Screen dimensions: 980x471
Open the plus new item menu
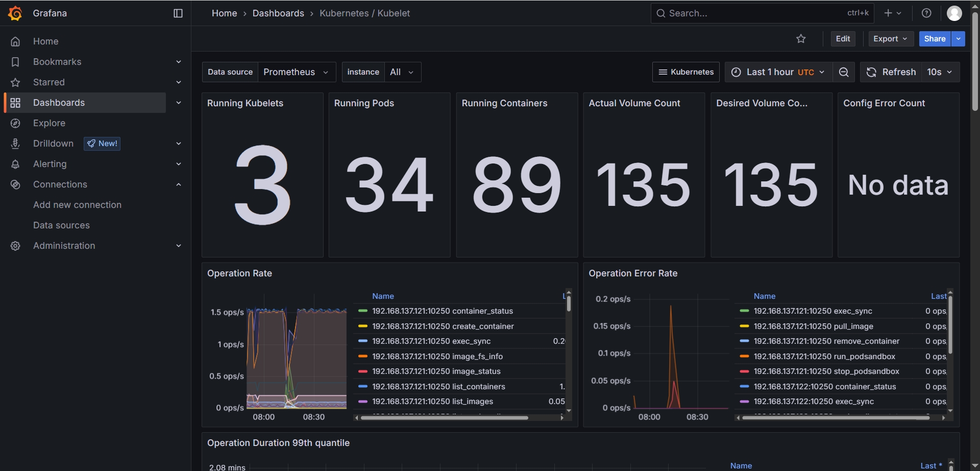(892, 13)
